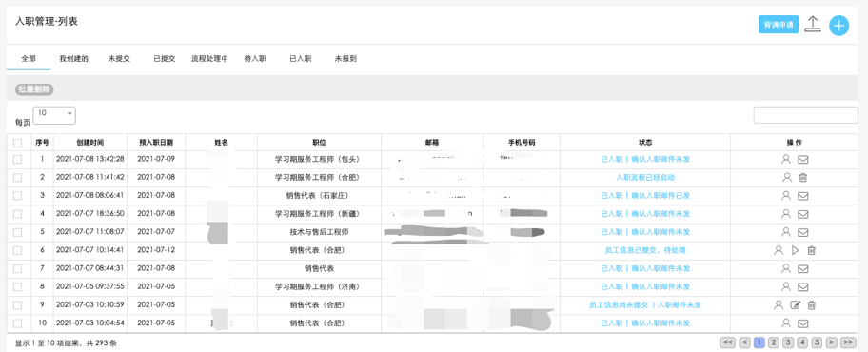This screenshot has width=868, height=352.
Task: Switch to the 未报到 tab
Action: [345, 58]
